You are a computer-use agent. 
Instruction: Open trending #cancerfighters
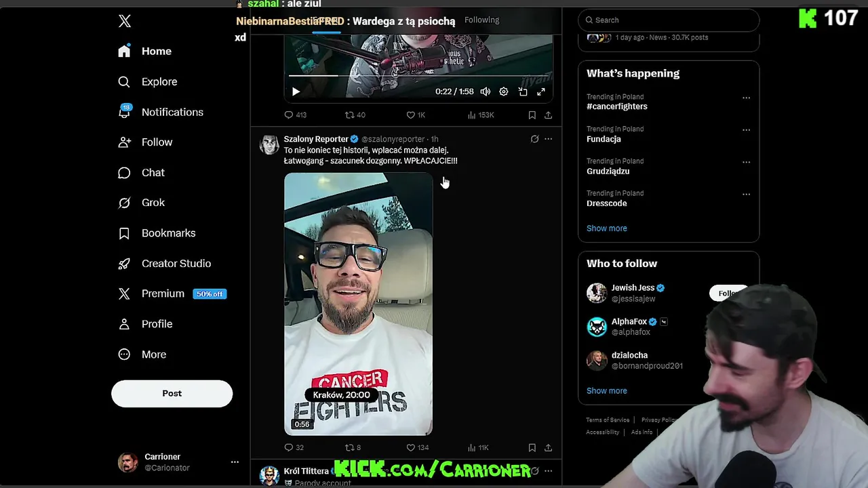[x=617, y=106]
